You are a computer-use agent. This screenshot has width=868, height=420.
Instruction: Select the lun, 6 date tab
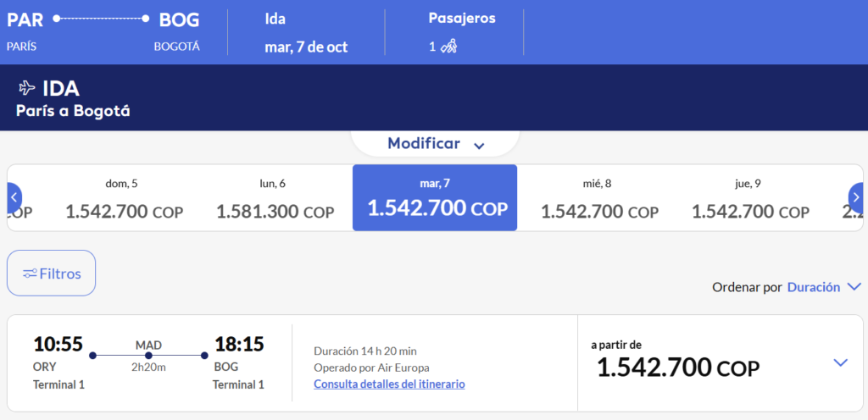[x=274, y=198]
